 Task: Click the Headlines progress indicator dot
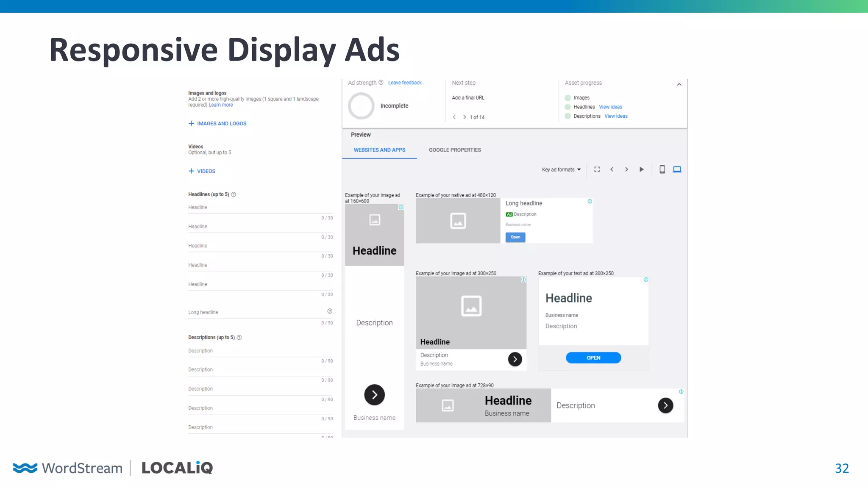(568, 107)
